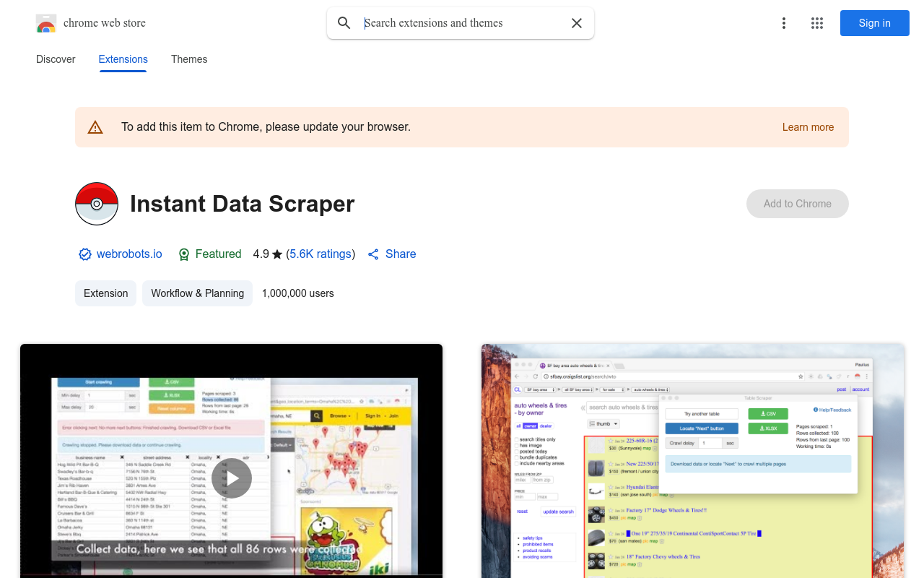Image resolution: width=924 pixels, height=578 pixels.
Task: Clear the search box with X icon
Action: (577, 23)
